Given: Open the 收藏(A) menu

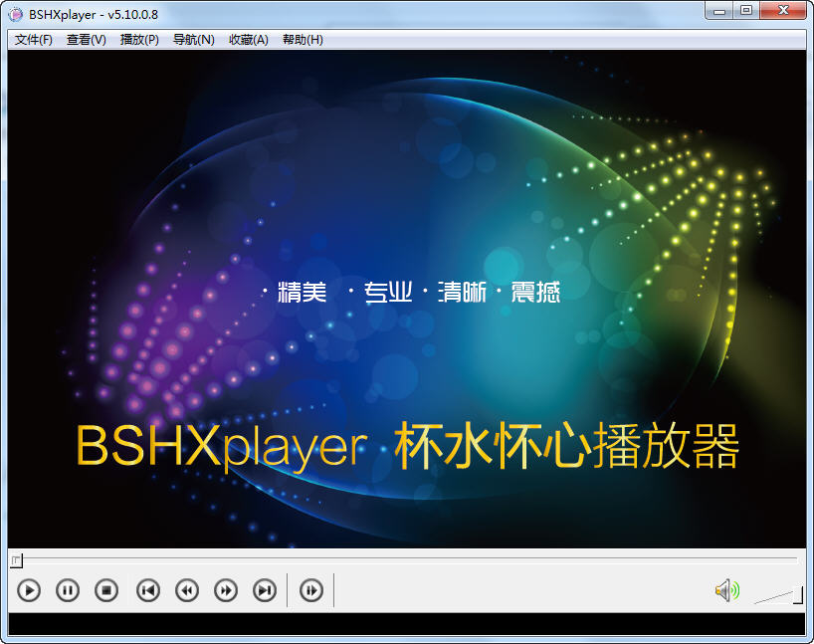Looking at the screenshot, I should (x=248, y=40).
